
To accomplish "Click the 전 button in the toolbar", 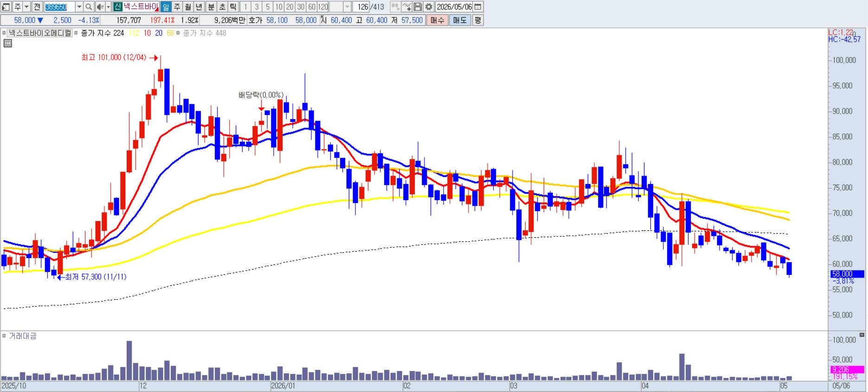I will (x=37, y=7).
